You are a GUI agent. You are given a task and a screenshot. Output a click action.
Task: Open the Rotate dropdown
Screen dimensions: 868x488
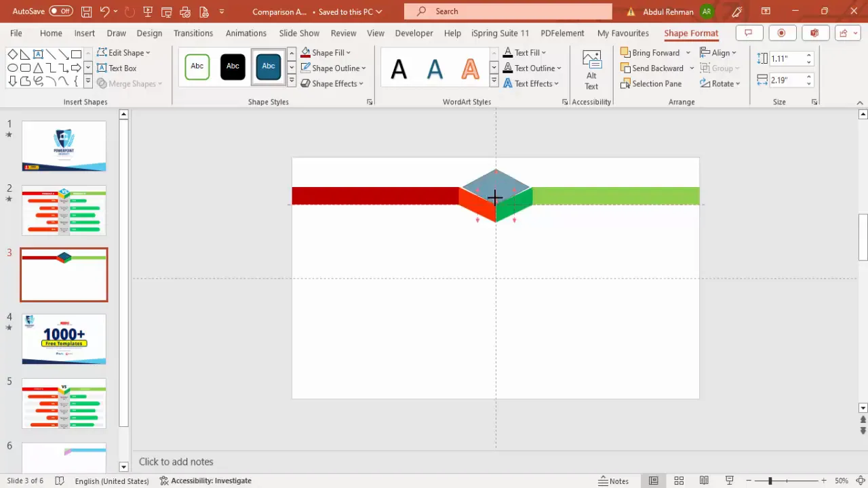tap(720, 83)
